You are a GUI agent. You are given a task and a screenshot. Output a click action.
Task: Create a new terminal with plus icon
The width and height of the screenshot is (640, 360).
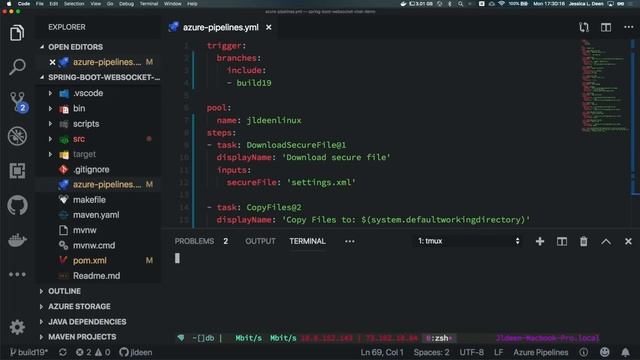[540, 241]
